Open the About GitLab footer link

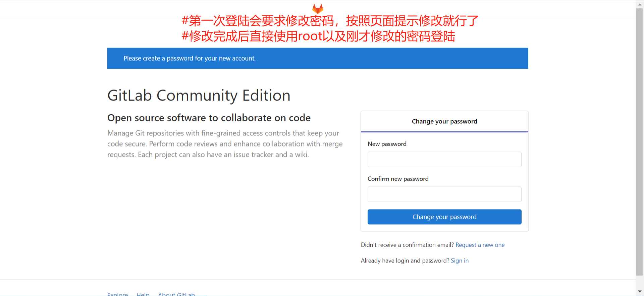176,294
